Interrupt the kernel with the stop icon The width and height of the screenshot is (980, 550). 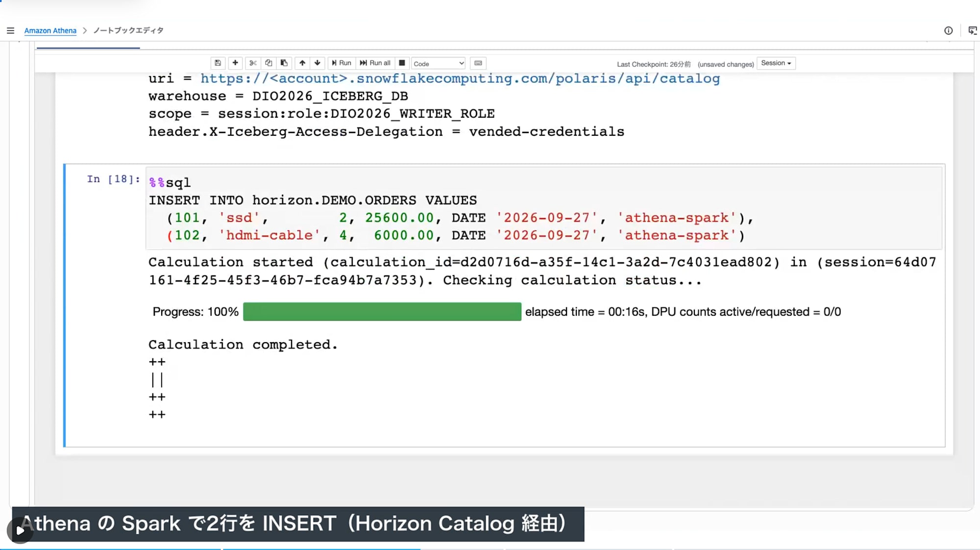click(402, 63)
